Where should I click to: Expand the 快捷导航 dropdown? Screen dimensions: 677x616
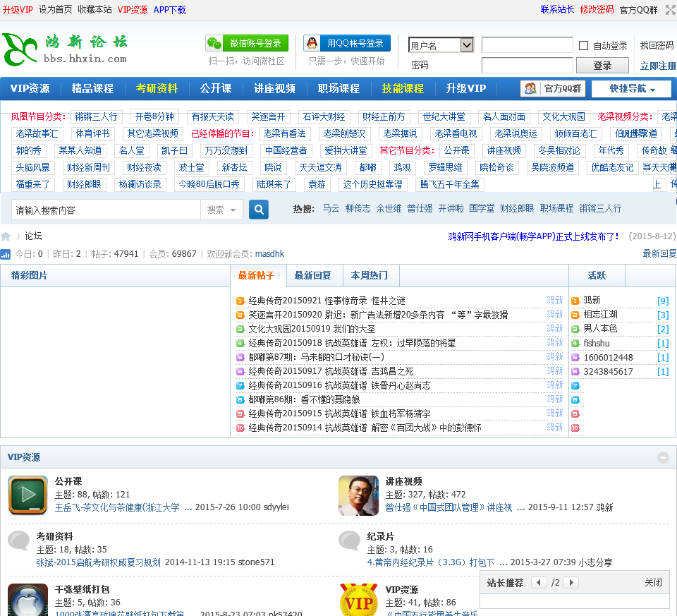[x=630, y=89]
